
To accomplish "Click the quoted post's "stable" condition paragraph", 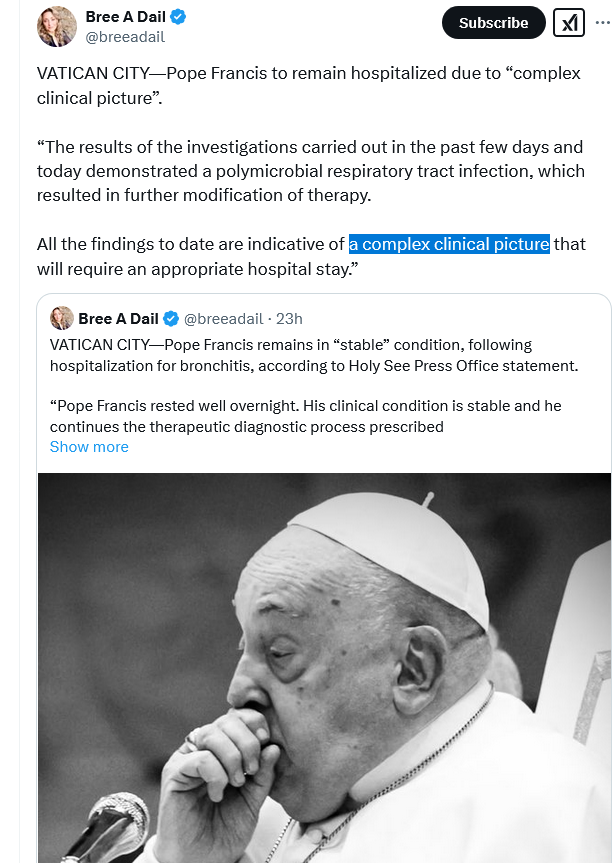I will coord(313,355).
